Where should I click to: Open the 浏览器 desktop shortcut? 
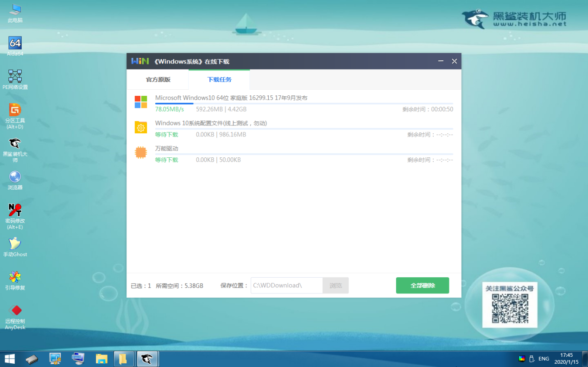15,178
